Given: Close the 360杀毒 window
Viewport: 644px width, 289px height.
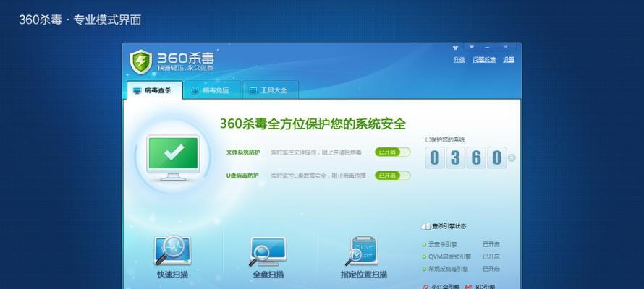Looking at the screenshot, I should tap(505, 47).
